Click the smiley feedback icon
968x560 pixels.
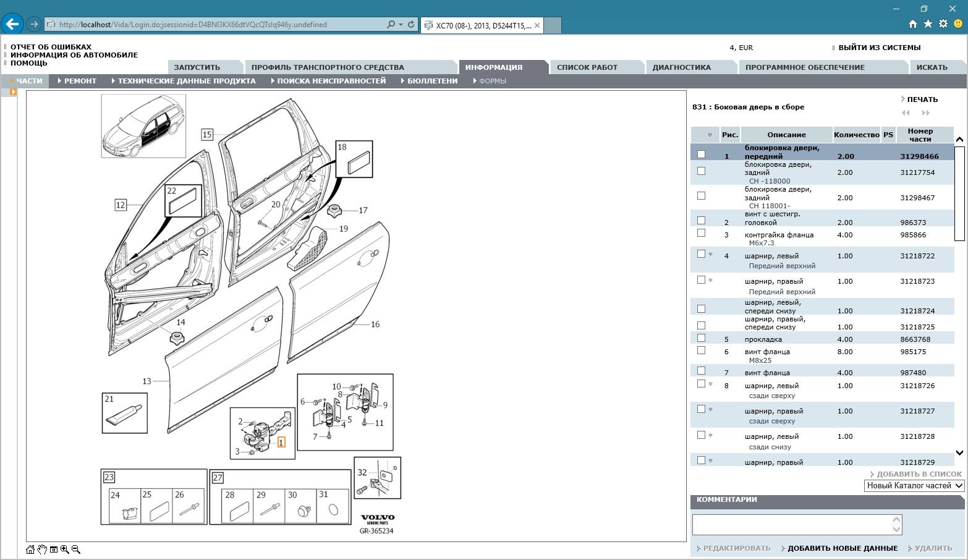coord(958,24)
